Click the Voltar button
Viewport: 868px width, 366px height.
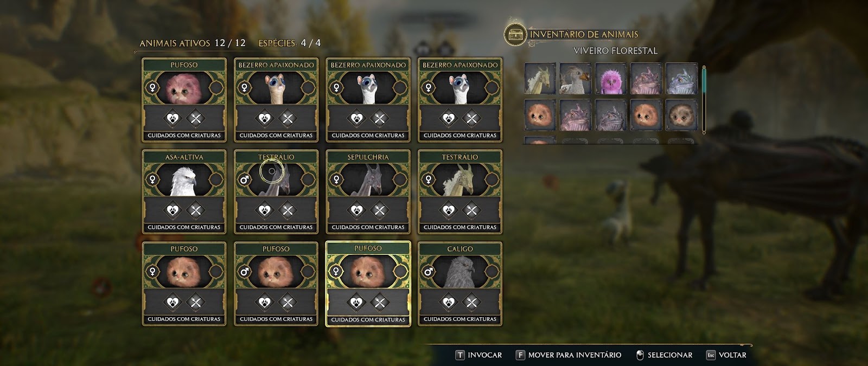point(726,355)
